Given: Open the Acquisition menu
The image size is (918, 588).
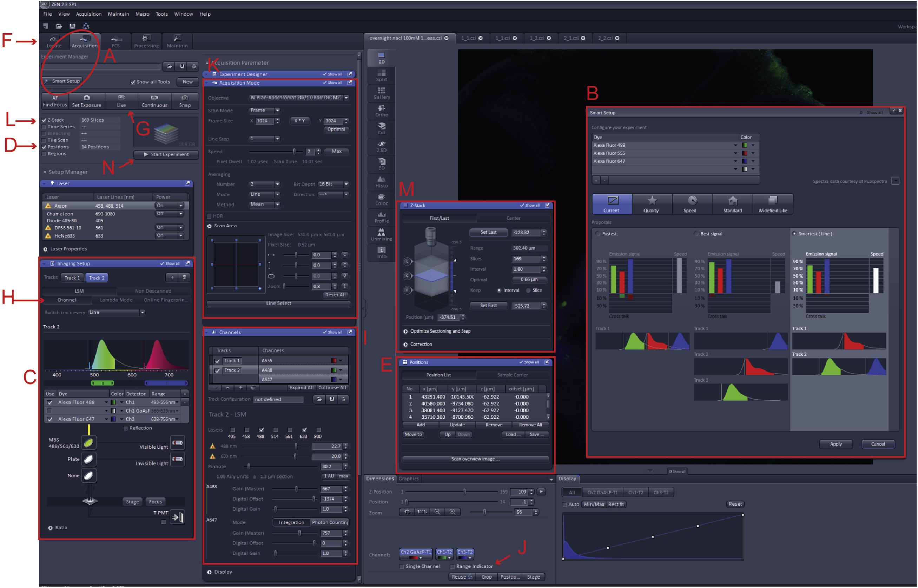Looking at the screenshot, I should [88, 14].
